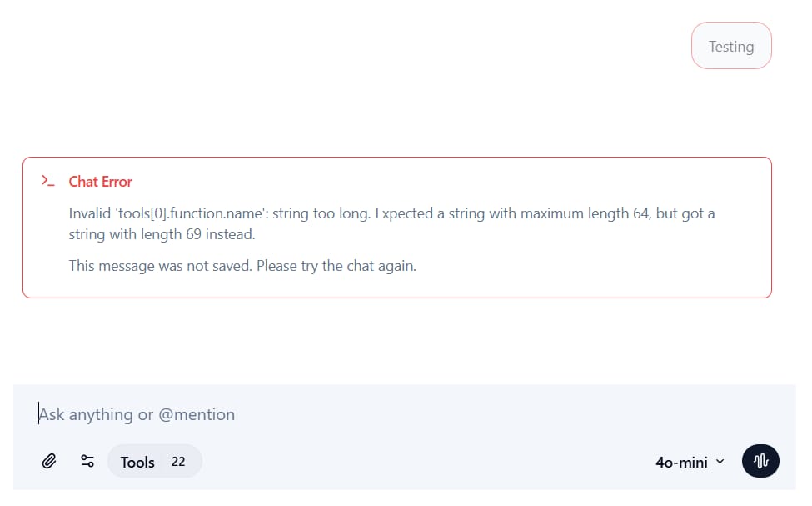Image resolution: width=812 pixels, height=506 pixels.
Task: Click the tools count badge showing 22
Action: 178,461
